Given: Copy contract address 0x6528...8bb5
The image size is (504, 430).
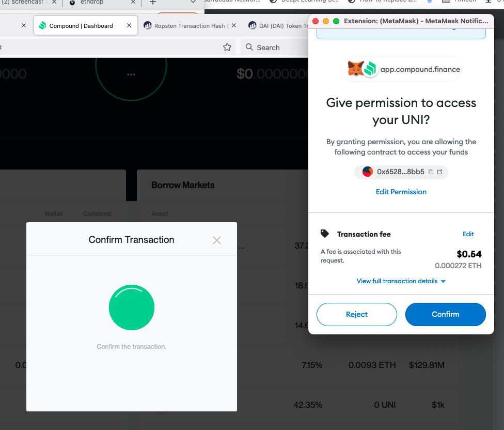Looking at the screenshot, I should [431, 172].
